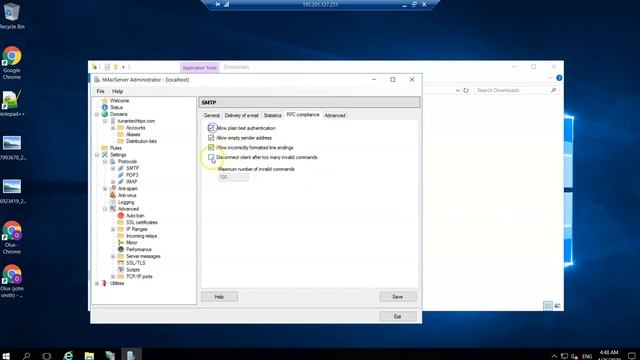Open taskbar search magnifier
Image resolution: width=640 pixels, height=360 pixels.
click(x=27, y=356)
